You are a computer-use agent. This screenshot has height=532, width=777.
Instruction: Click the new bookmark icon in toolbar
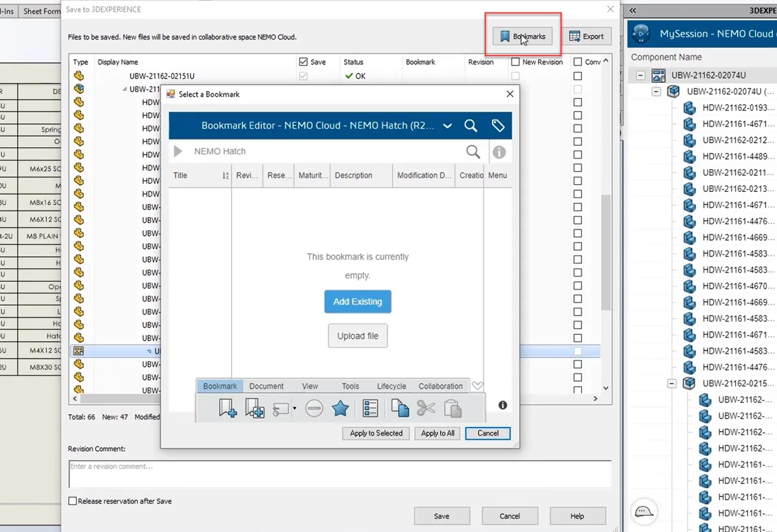227,408
